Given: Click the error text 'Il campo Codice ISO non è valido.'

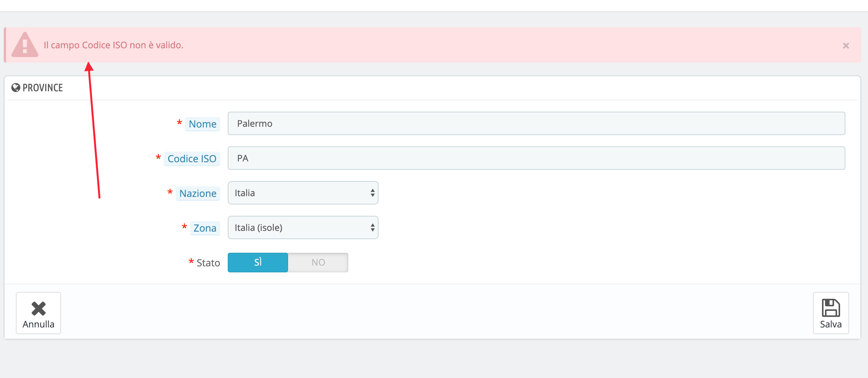Looking at the screenshot, I should (x=113, y=45).
